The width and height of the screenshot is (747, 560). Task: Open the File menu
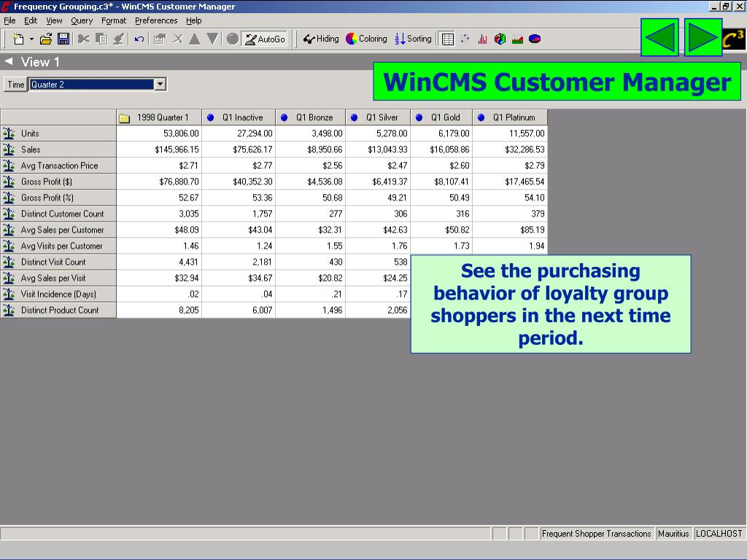(9, 20)
